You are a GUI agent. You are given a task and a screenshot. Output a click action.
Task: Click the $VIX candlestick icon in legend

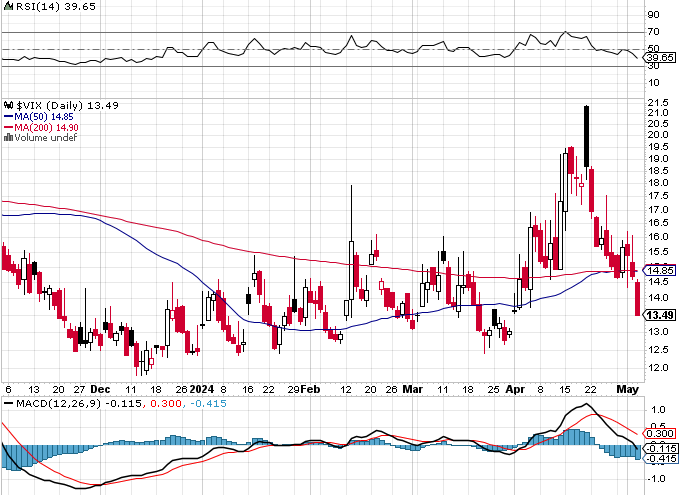[8, 105]
